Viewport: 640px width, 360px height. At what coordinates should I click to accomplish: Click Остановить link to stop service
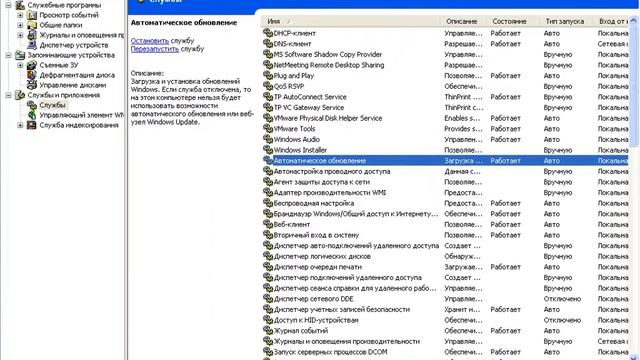coord(150,41)
